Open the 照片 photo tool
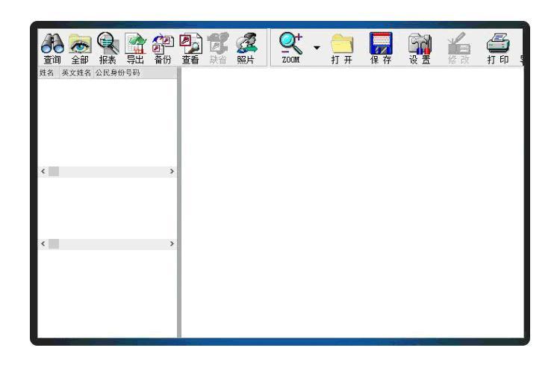The width and height of the screenshot is (560, 392). point(246,49)
